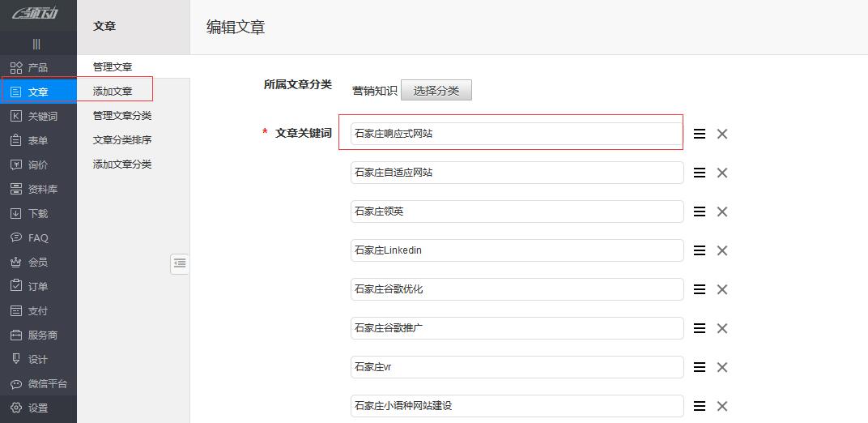
Task: Go to 管理文章 submenu
Action: point(113,67)
